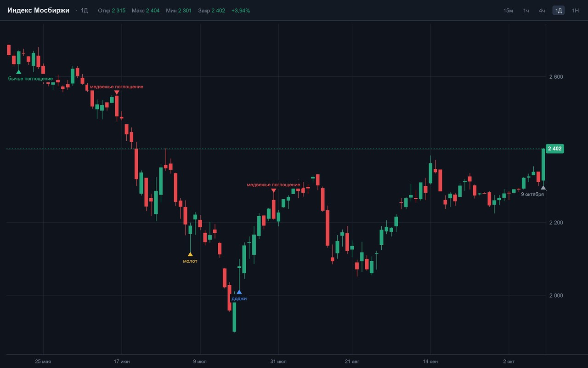Click the 21 авг date axis label

[x=352, y=362]
